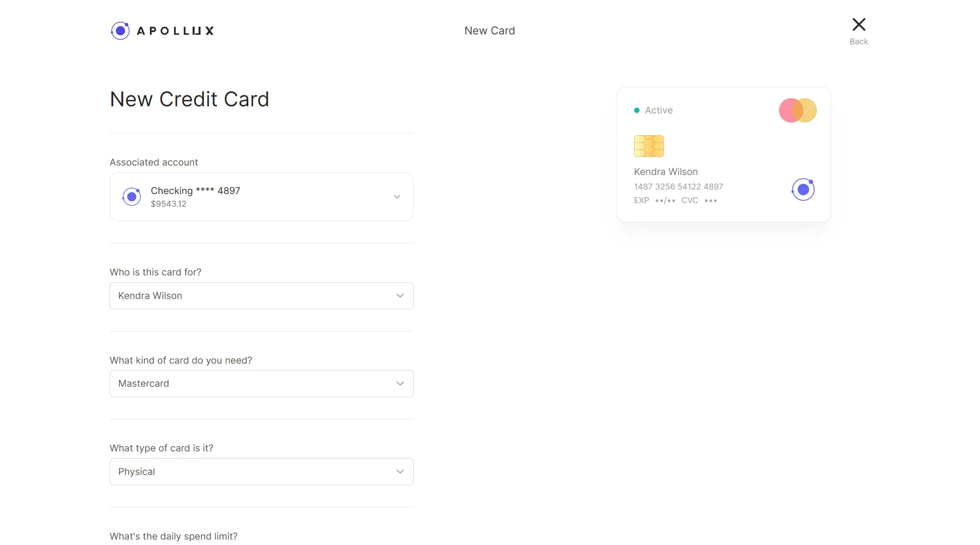The width and height of the screenshot is (980, 545).
Task: Click the EXP date on the card preview
Action: [x=655, y=201]
